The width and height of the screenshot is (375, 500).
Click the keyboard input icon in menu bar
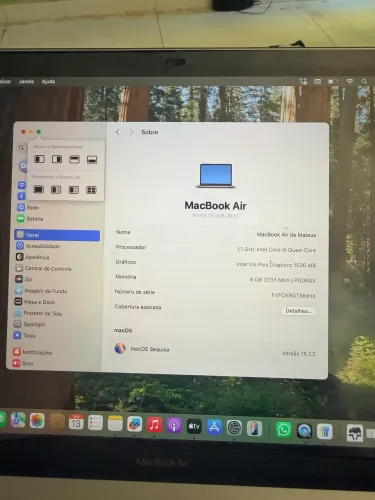[x=317, y=81]
